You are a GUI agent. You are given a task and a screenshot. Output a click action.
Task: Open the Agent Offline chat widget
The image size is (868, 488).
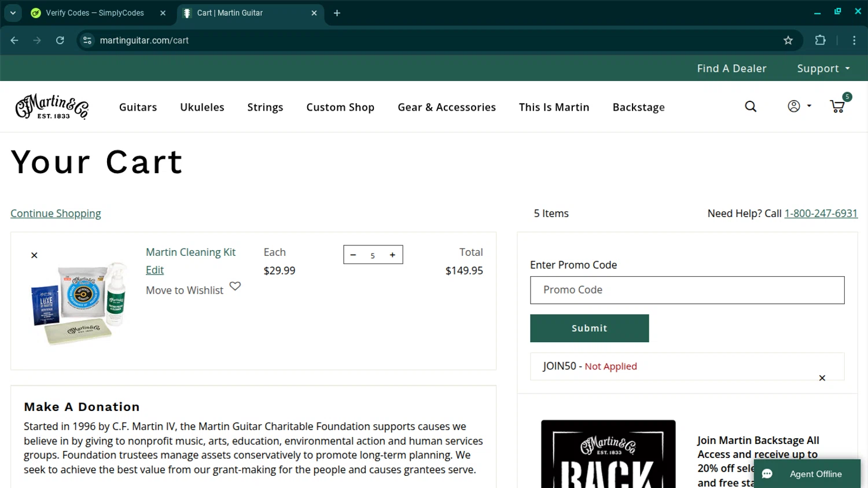pyautogui.click(x=807, y=474)
